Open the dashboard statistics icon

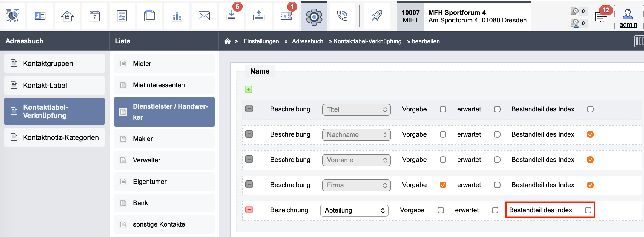pyautogui.click(x=13, y=16)
